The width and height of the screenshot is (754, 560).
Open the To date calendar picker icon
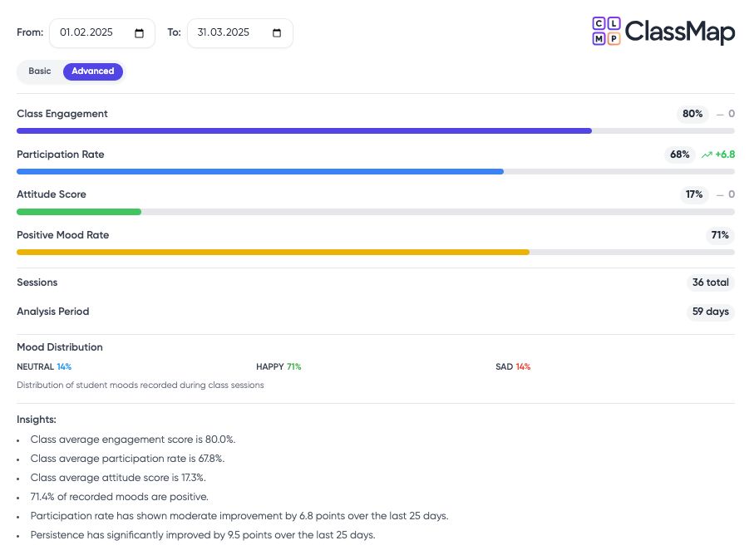pos(277,33)
